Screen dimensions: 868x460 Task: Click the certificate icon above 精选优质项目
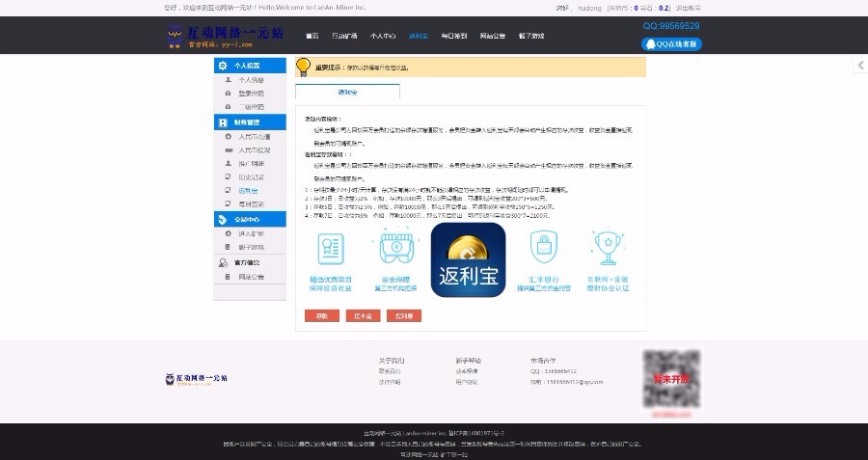click(331, 249)
